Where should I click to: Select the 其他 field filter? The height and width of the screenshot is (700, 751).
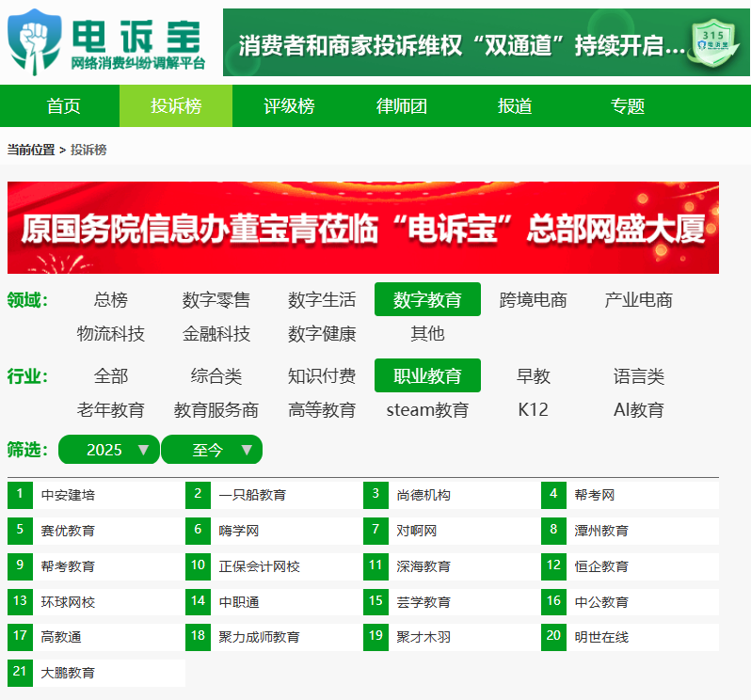point(427,333)
